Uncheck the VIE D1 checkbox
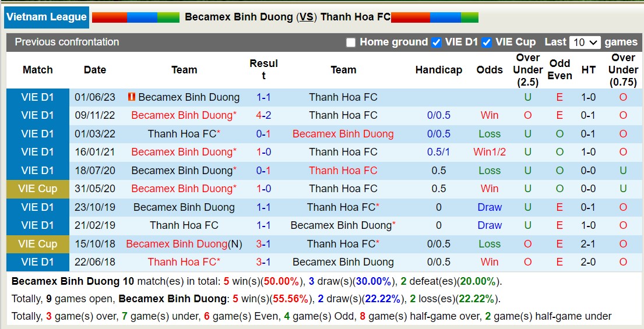 436,43
